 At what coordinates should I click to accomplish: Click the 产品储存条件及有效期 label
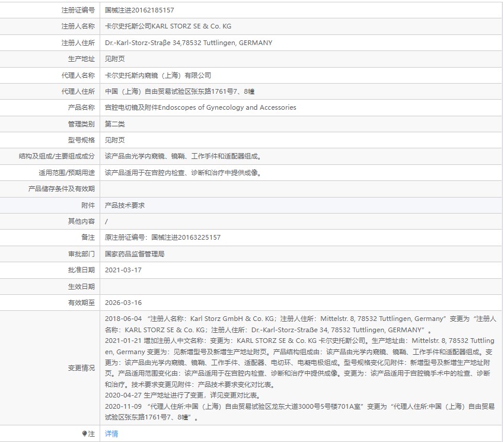[x=62, y=189]
